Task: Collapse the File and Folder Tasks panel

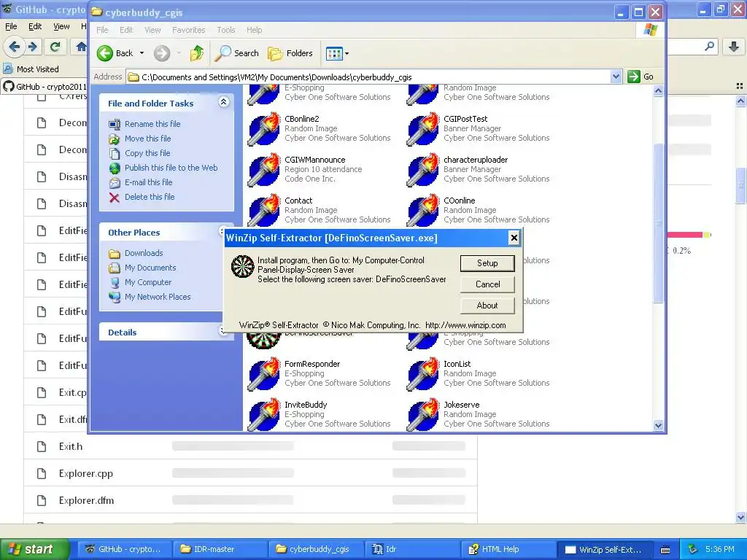Action: (223, 102)
